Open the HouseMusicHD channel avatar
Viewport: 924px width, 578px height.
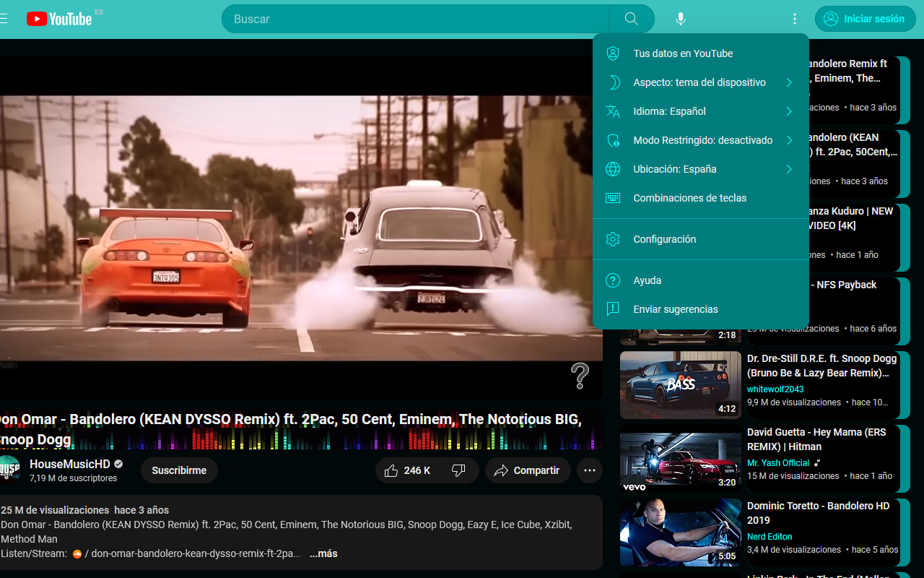(8, 470)
